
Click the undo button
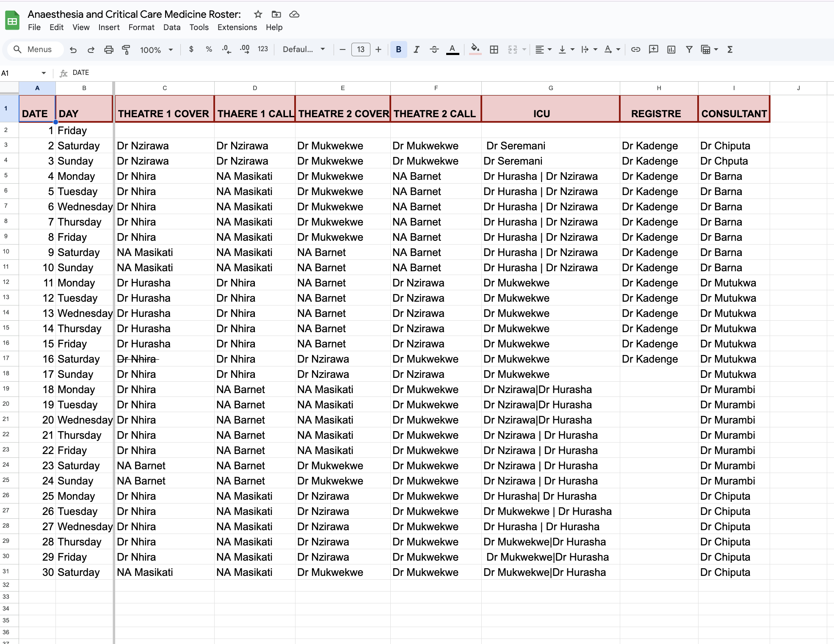coord(73,50)
